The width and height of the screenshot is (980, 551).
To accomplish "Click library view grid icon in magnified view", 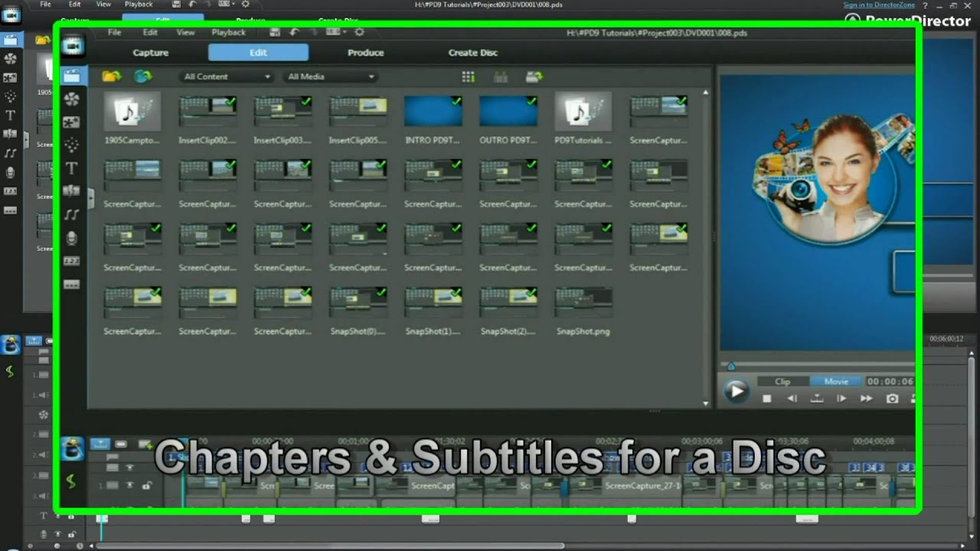I will click(x=468, y=77).
